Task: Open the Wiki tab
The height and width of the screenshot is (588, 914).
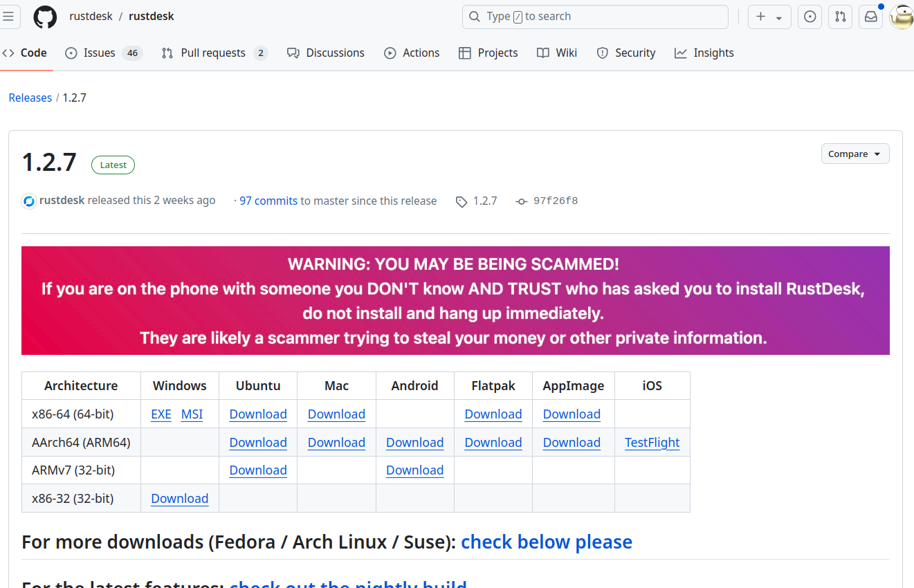Action: 557,53
